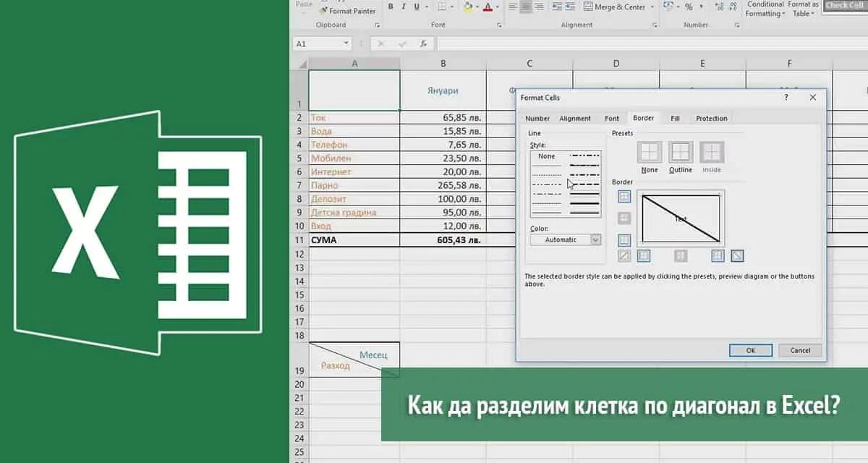
Task: Open the Font Color dropdown arrow
Action: (x=497, y=7)
